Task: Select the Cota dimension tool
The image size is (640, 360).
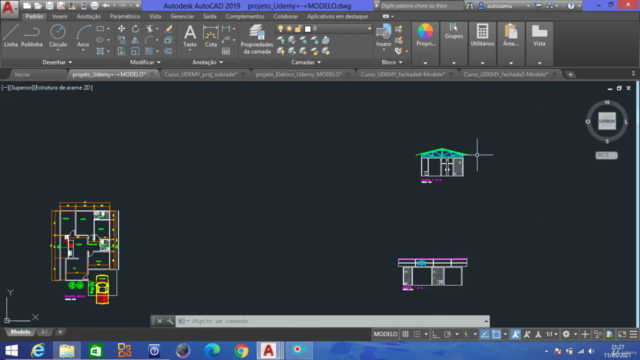Action: tap(211, 36)
